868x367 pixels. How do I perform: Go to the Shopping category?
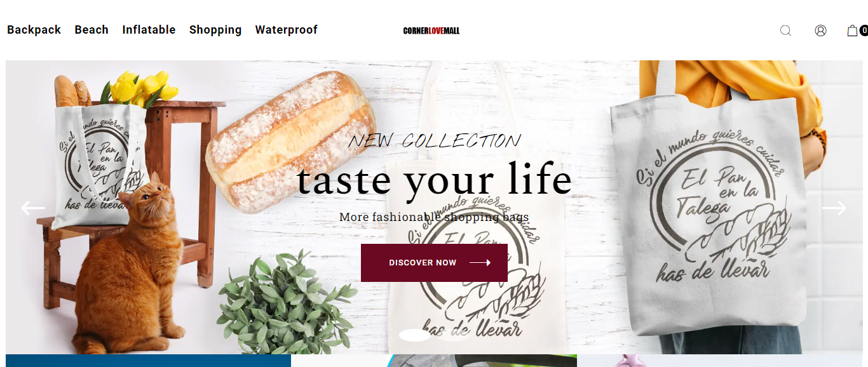coord(215,30)
